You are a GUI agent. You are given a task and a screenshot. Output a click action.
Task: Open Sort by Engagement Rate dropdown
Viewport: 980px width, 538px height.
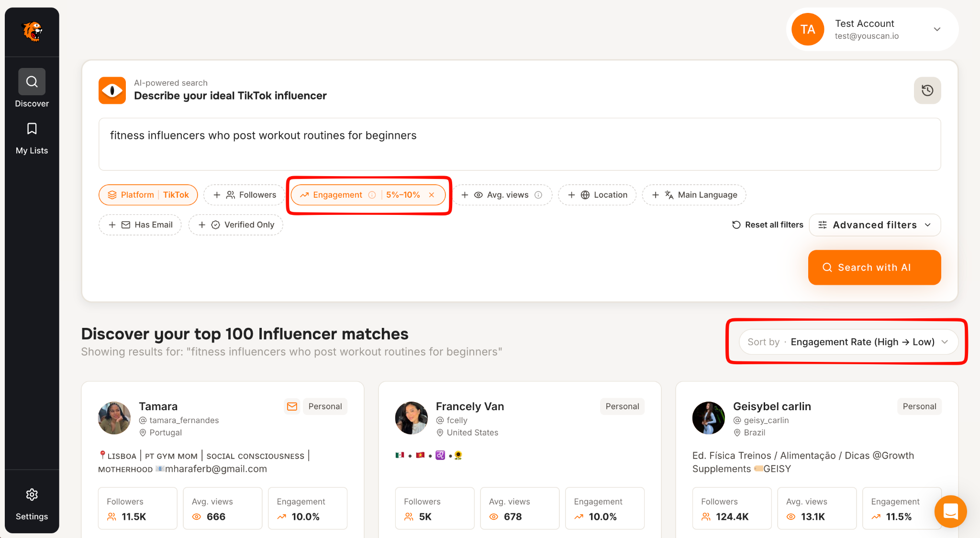point(848,342)
